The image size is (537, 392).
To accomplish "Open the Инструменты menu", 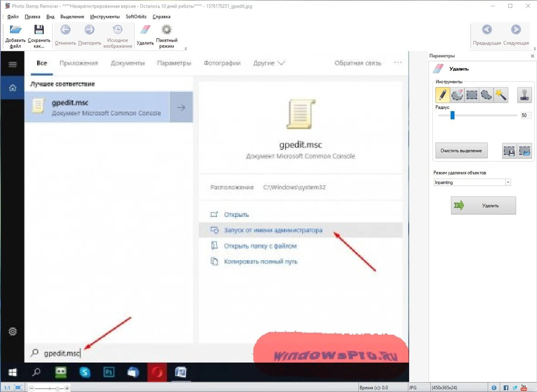I will pyautogui.click(x=105, y=17).
